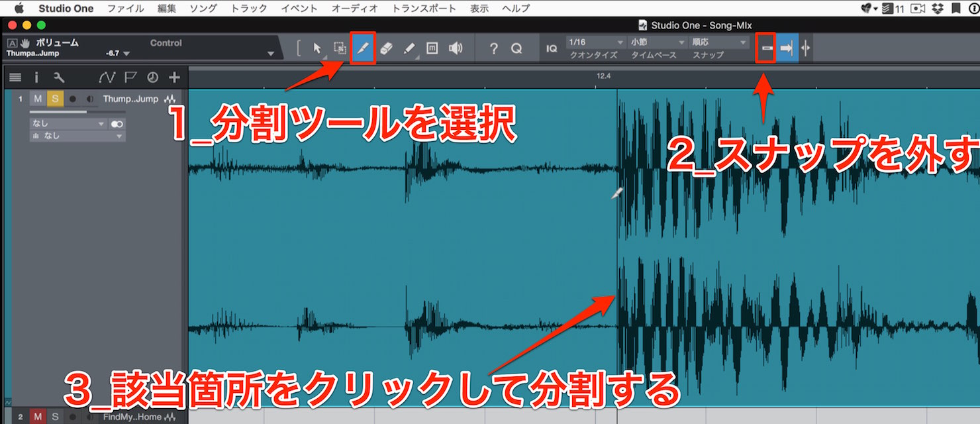Open the 順応 snap mode dropdown
Viewport: 980px width, 424px height.
pos(719,42)
